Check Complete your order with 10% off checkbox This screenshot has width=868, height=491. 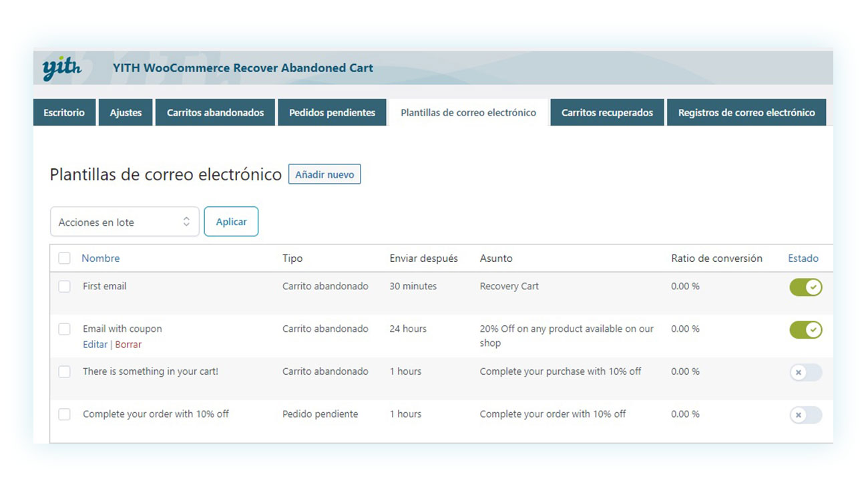pos(64,414)
